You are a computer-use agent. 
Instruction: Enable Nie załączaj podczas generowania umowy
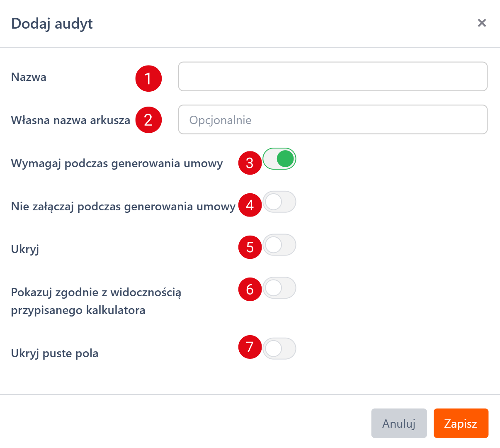click(279, 202)
